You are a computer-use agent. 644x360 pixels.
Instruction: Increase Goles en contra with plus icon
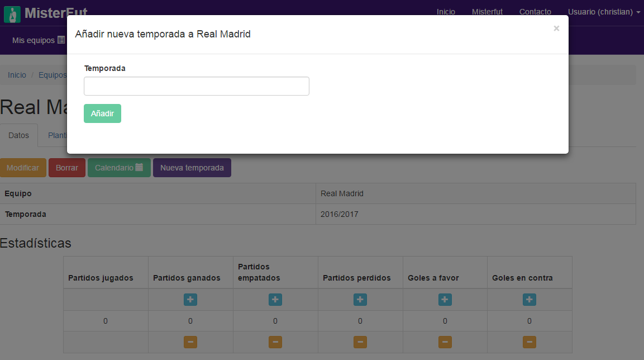tap(529, 300)
